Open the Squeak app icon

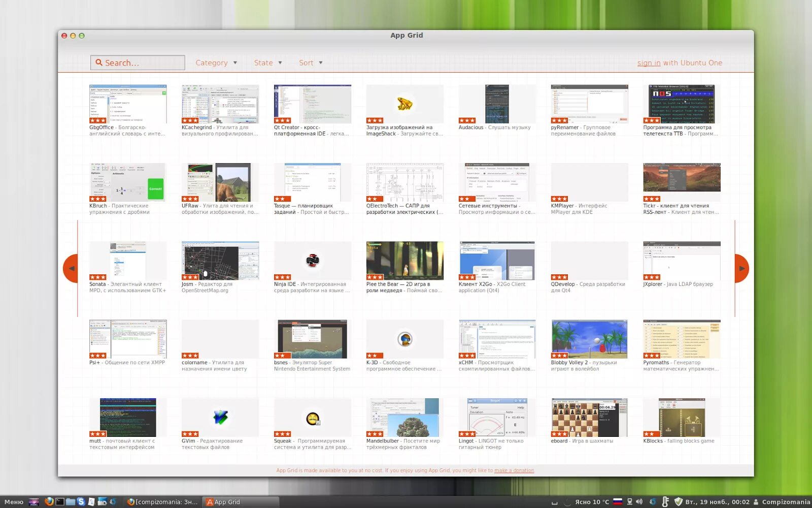(313, 419)
